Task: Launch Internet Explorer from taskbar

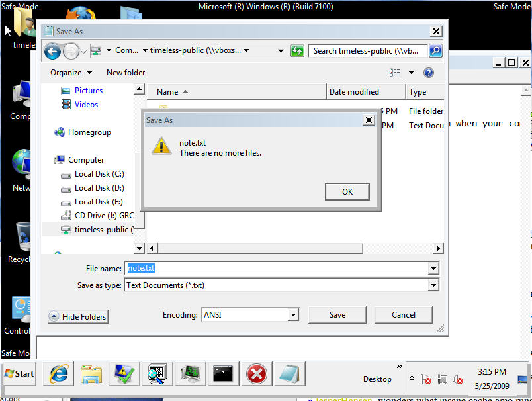Action: tap(59, 374)
